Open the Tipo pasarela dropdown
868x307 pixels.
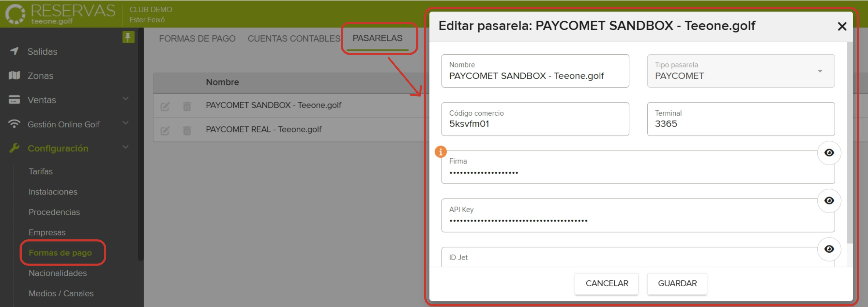[820, 71]
